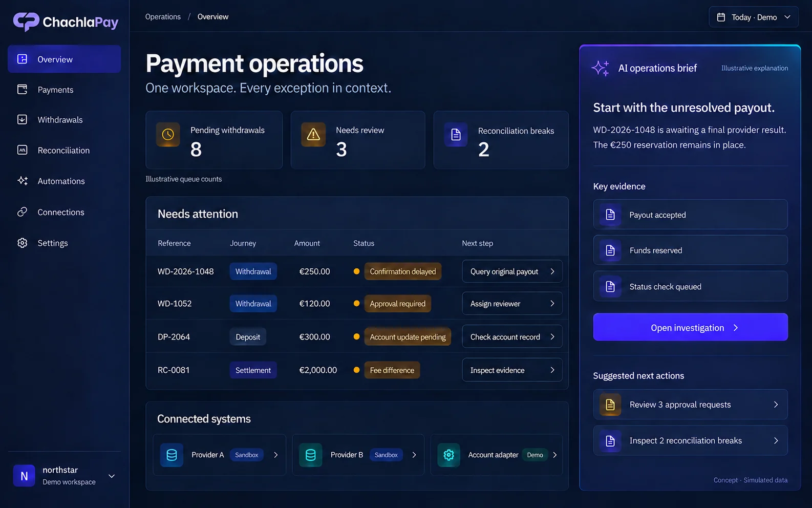The image size is (812, 508).
Task: Click the document icon by Inspect 2 reconciliation breaks
Action: coord(610,440)
